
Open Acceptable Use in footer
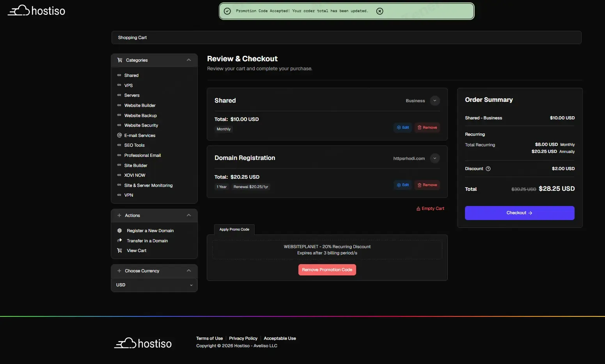280,338
